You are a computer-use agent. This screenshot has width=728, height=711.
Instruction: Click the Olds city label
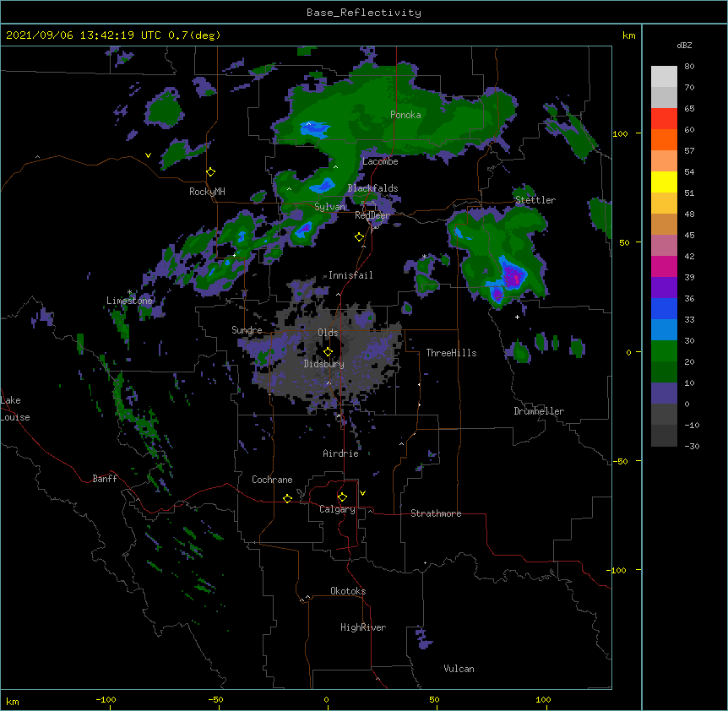coord(328,333)
